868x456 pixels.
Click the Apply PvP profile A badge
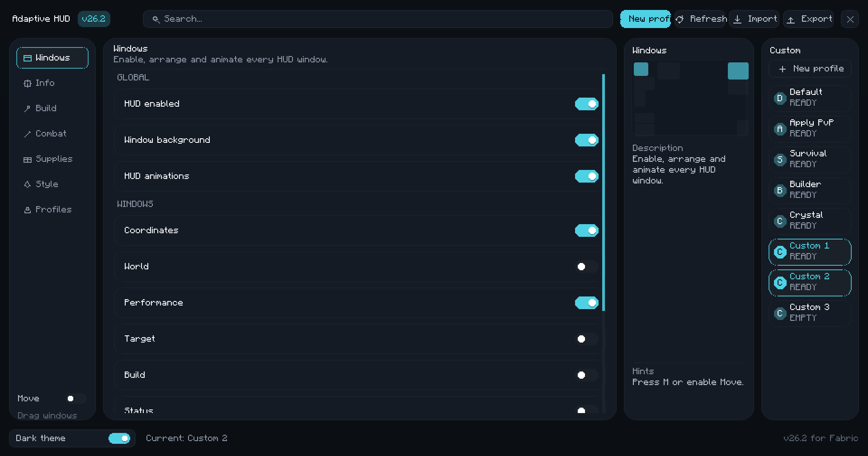tap(780, 129)
